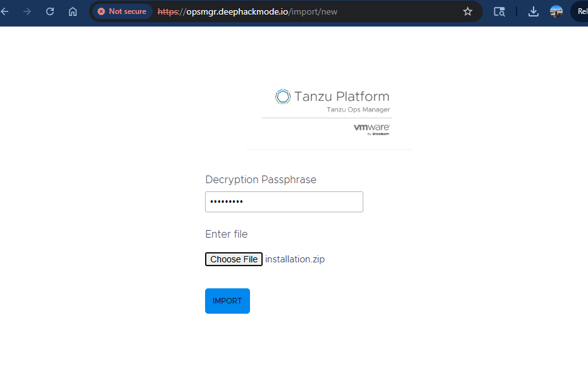Go back to the previous page

tap(4, 11)
